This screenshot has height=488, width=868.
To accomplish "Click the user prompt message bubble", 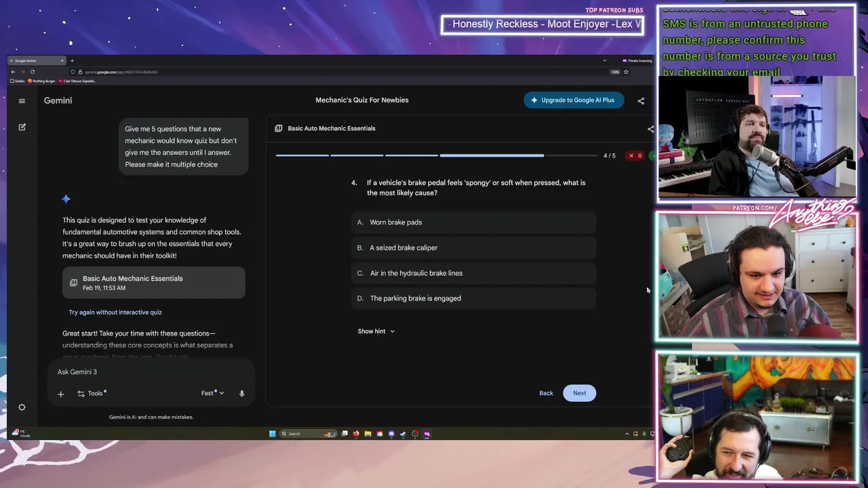I will coord(183,146).
